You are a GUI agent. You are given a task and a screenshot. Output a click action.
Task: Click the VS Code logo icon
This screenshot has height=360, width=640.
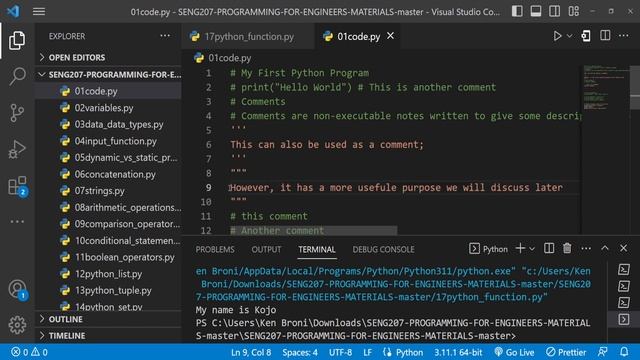[x=13, y=11]
